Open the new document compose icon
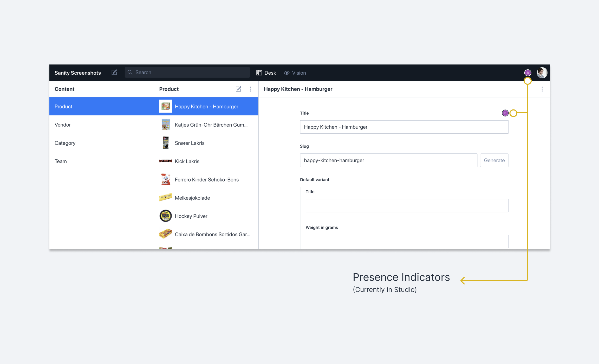This screenshot has width=599, height=364. (114, 73)
